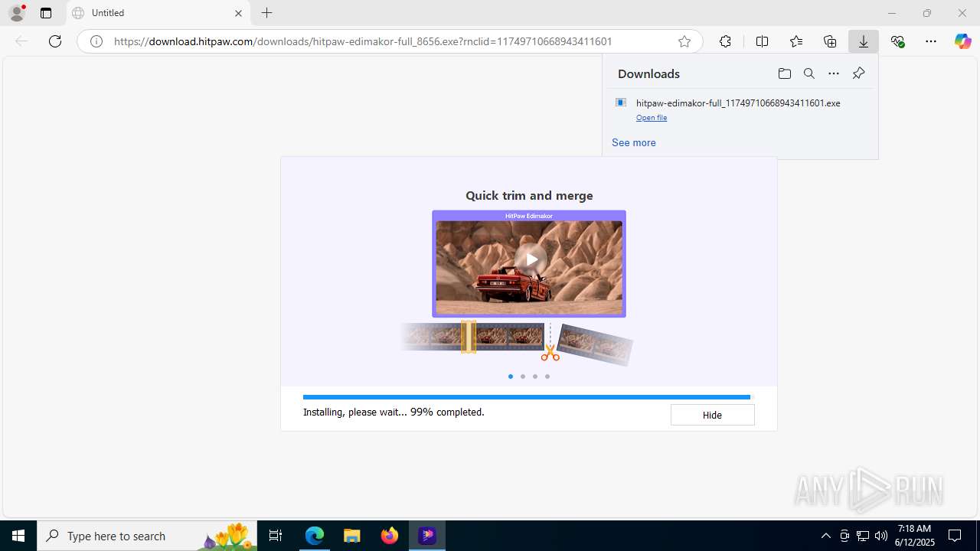This screenshot has width=980, height=551.
Task: Open Task View on taskbar
Action: click(x=276, y=536)
